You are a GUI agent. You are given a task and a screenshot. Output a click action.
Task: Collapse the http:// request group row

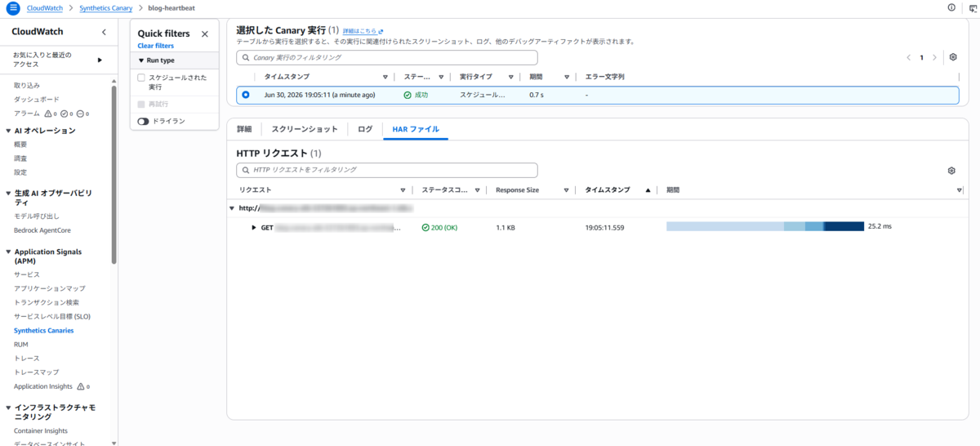[233, 208]
